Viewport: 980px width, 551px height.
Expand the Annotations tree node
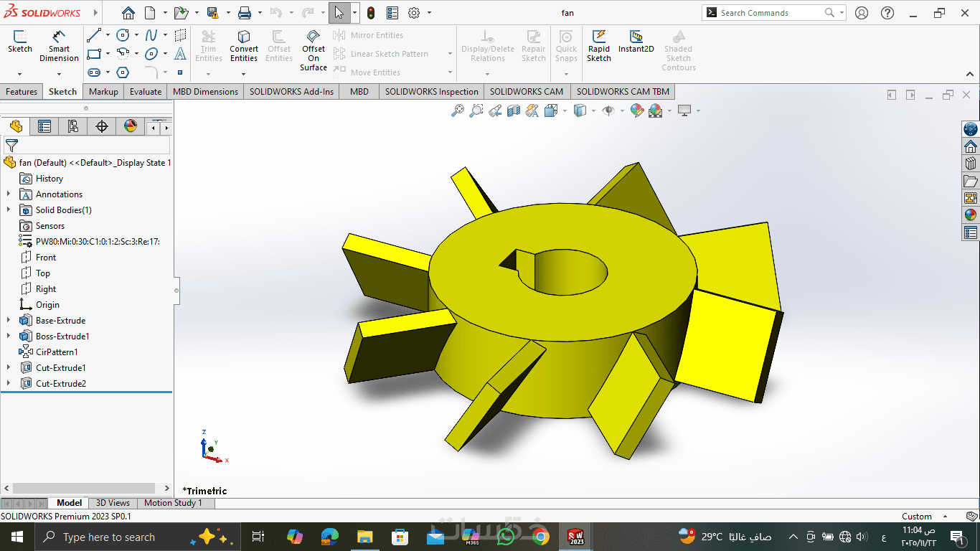[x=9, y=194]
